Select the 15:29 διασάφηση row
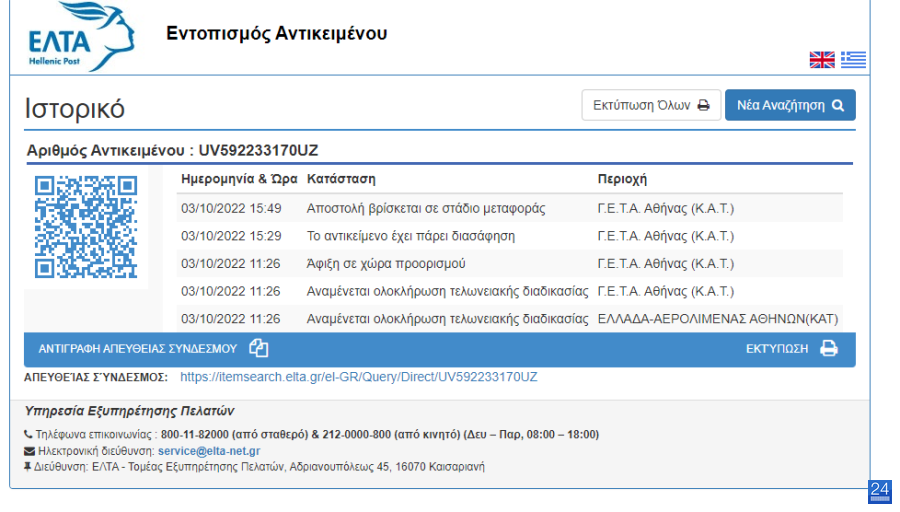 click(x=510, y=236)
